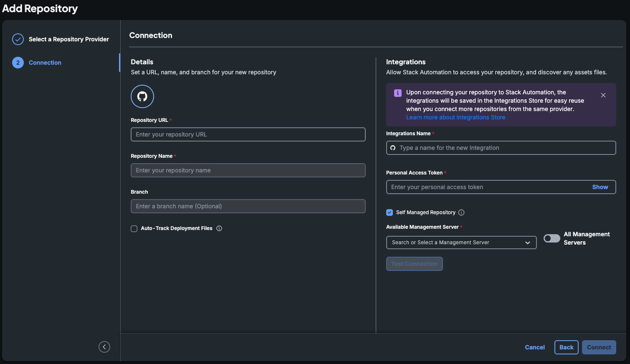Select the Connection step in the sidebar

click(45, 63)
